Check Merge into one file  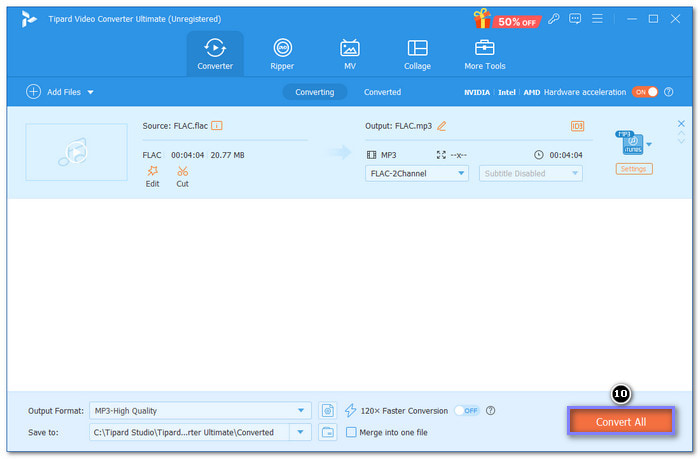(351, 432)
